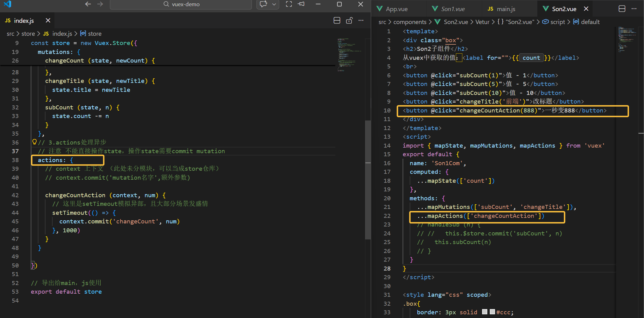Expand the components folder breadcrumb
The height and width of the screenshot is (318, 644).
point(410,22)
